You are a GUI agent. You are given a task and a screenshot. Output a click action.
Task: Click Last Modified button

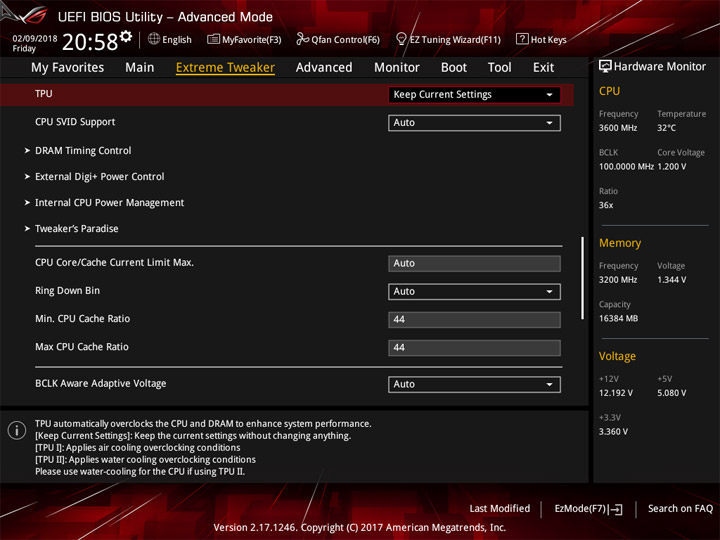tap(500, 509)
